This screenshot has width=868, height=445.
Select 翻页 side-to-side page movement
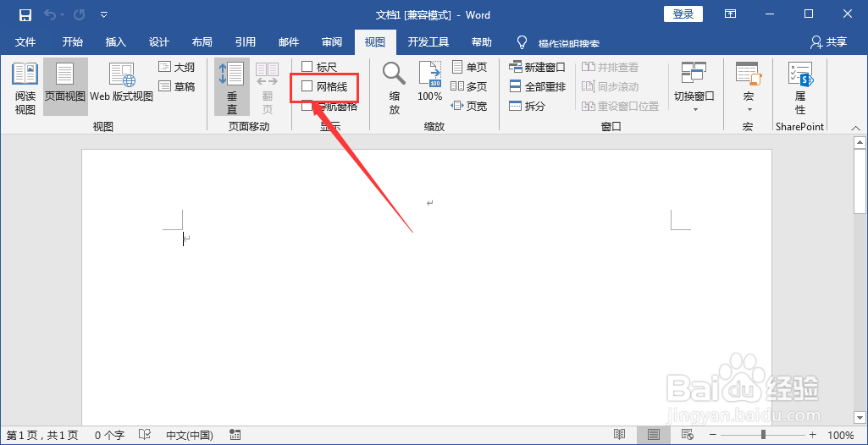point(268,88)
